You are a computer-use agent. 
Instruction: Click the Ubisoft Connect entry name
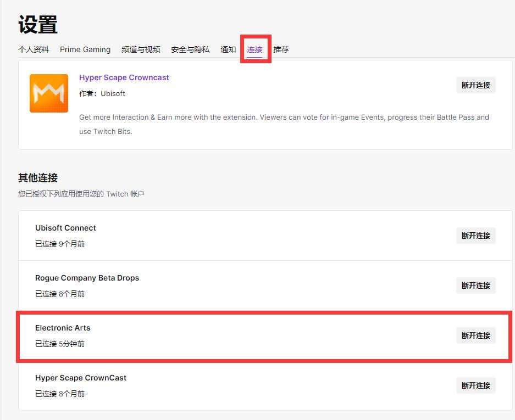[65, 228]
